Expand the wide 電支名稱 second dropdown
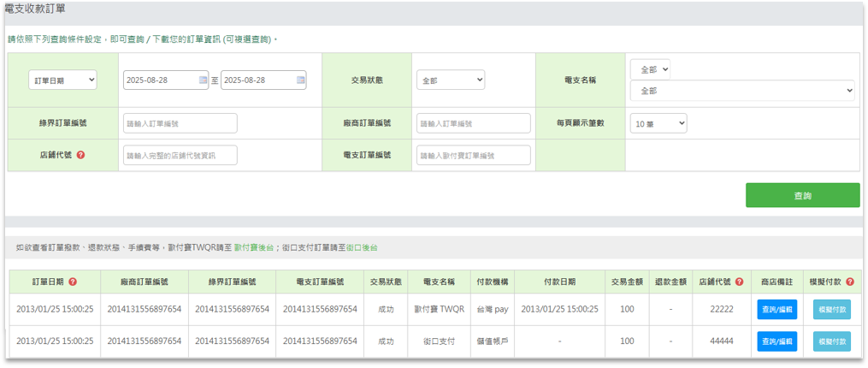 [741, 90]
